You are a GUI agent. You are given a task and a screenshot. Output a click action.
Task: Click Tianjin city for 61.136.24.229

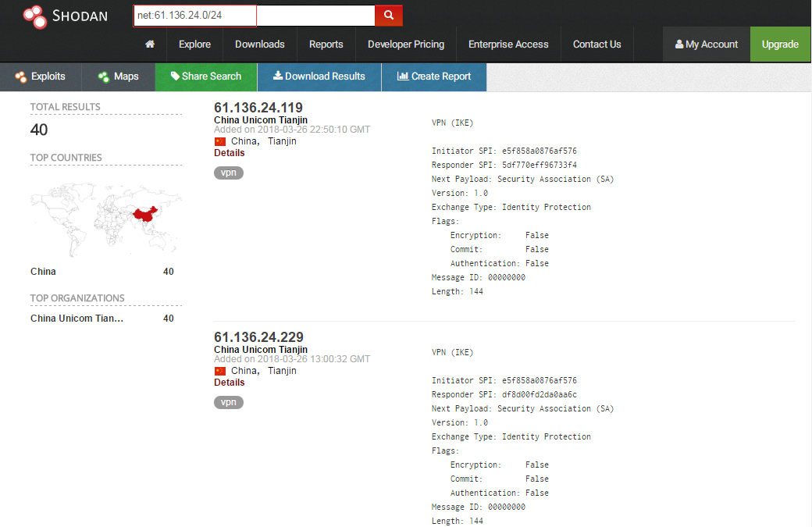tap(282, 371)
